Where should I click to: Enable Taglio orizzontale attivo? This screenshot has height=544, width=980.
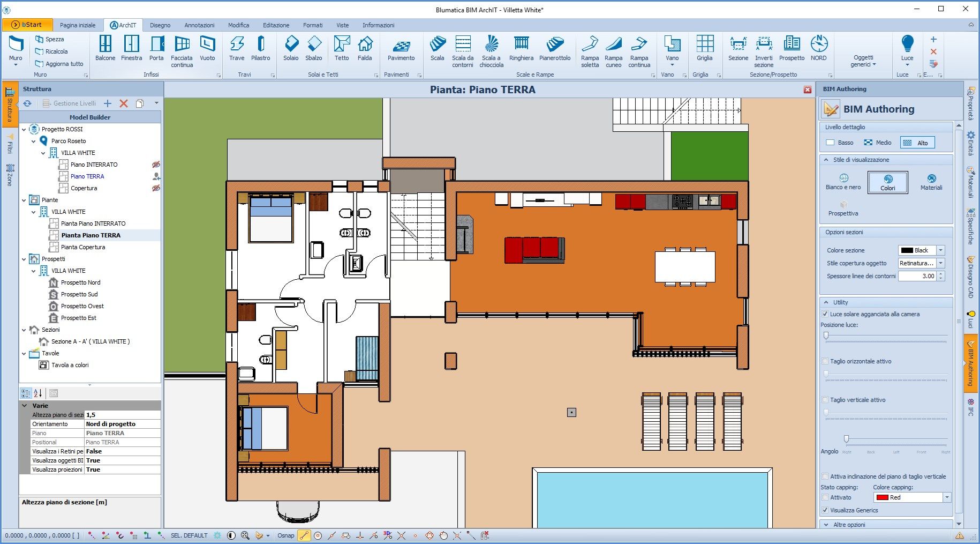(x=825, y=361)
